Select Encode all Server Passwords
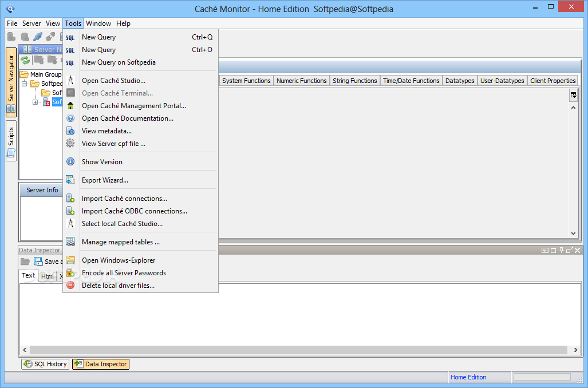The width and height of the screenshot is (588, 388). [x=140, y=273]
